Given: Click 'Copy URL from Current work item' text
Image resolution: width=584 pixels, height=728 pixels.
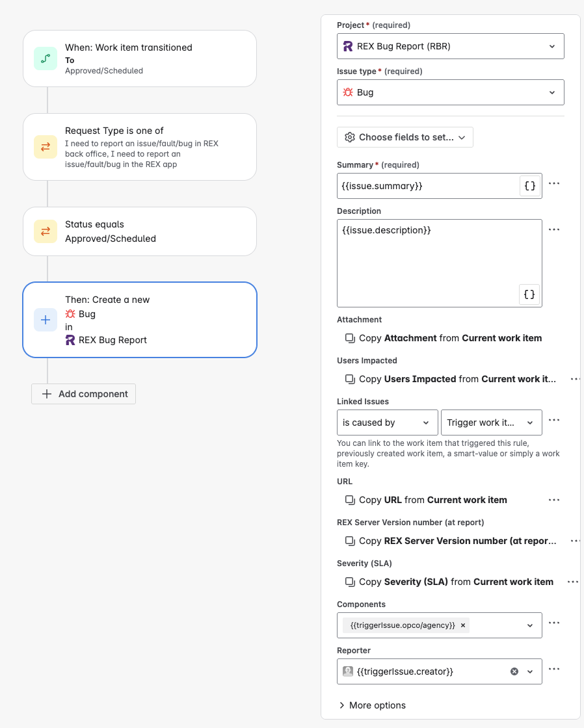Looking at the screenshot, I should (433, 500).
